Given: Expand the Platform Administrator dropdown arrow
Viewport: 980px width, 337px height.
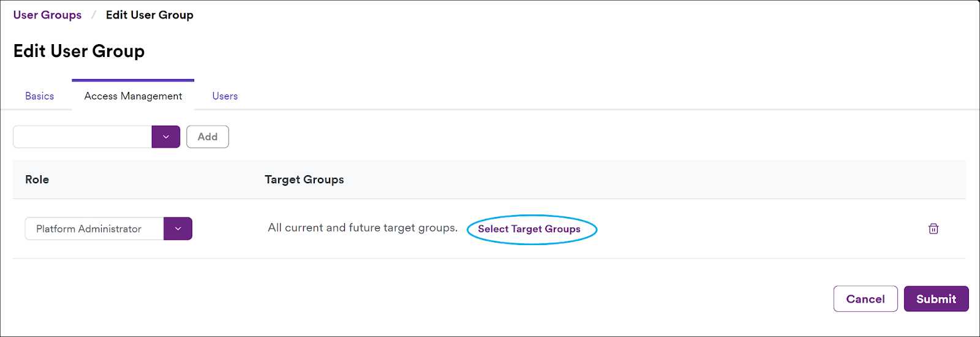Looking at the screenshot, I should (178, 229).
